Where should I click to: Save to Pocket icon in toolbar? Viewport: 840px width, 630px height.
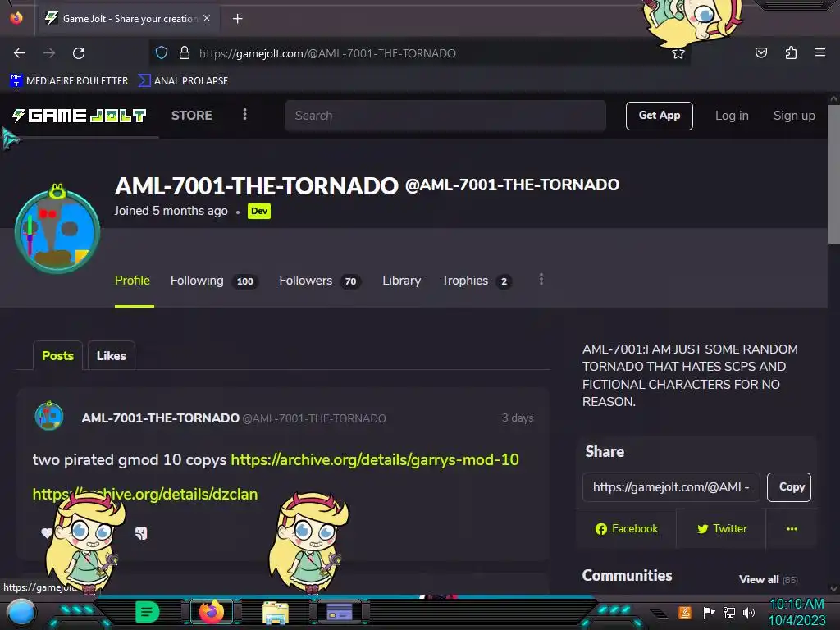(x=760, y=52)
